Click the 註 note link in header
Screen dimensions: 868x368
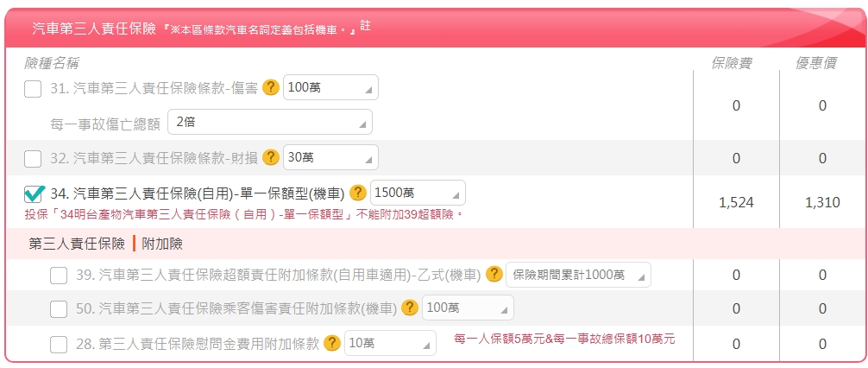(365, 27)
